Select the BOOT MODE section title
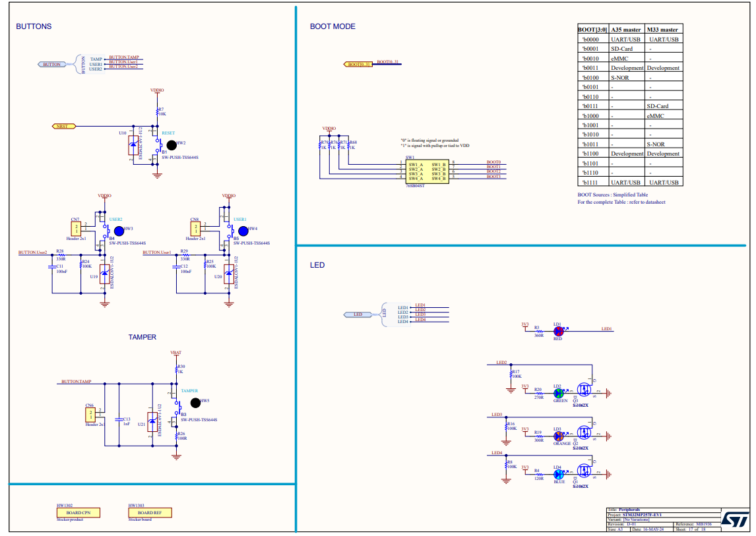The image size is (756, 536). pos(332,26)
